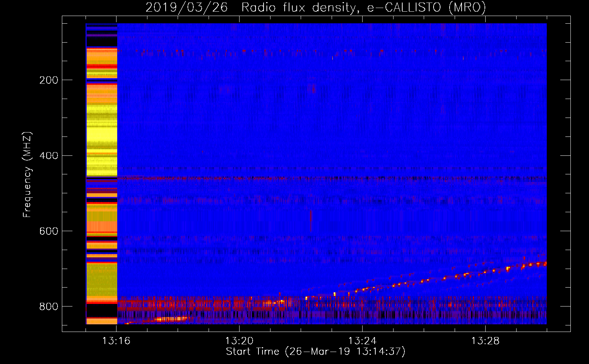
Task: Click the 13:28 time tick label
Action: point(485,341)
